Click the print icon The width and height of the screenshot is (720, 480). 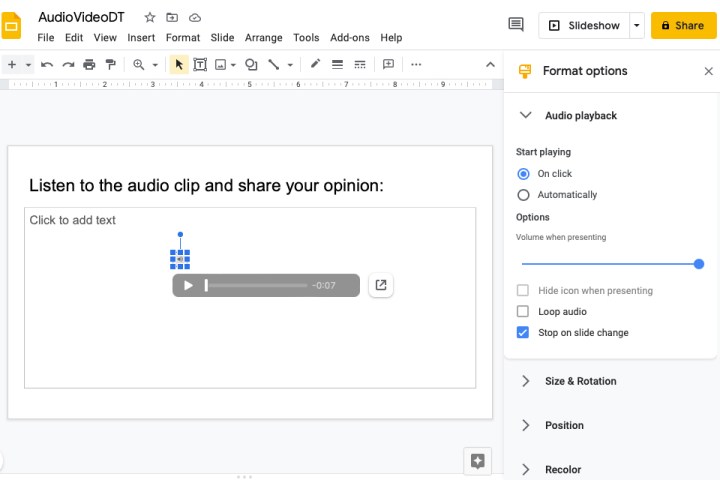tap(89, 64)
